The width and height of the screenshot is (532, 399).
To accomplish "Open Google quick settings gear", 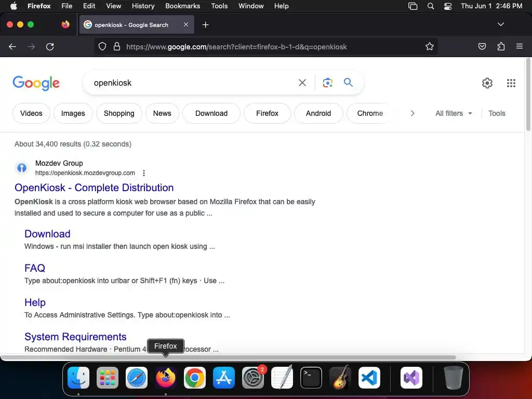I will point(487,83).
